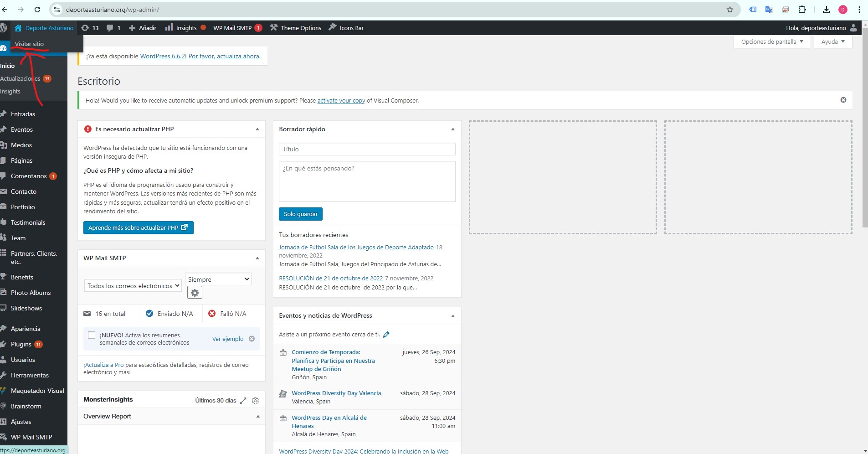Screen dimensions: 868x454
Task: Select Visitar sitio from the dropdown
Action: [29, 44]
